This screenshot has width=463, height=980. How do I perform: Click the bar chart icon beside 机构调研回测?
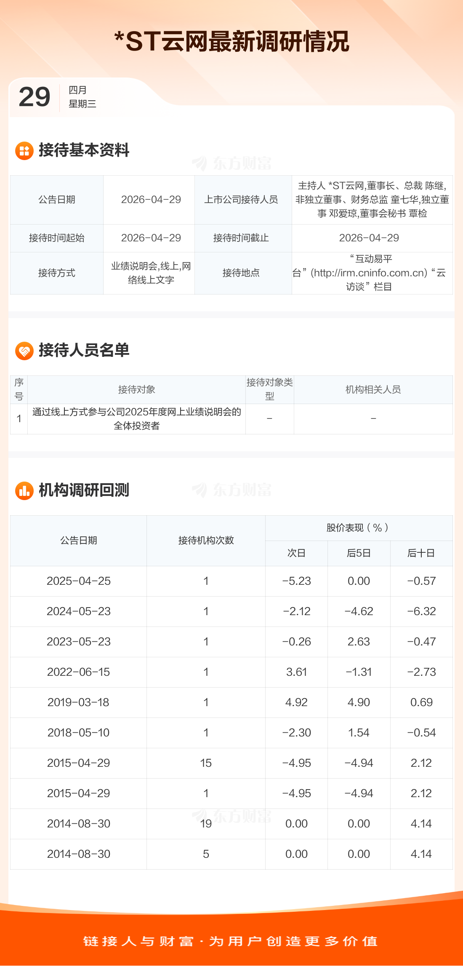24,491
